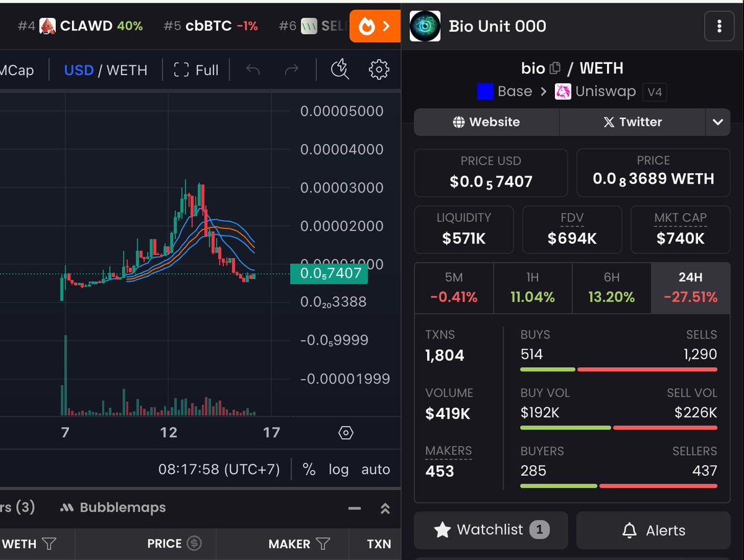The image size is (744, 560).
Task: Add token to Watchlist
Action: click(x=491, y=530)
